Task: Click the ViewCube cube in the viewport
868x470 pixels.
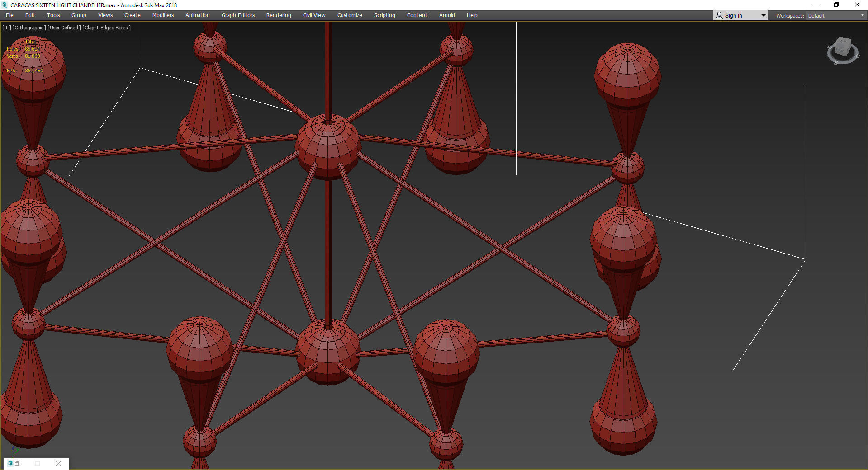Action: point(842,47)
